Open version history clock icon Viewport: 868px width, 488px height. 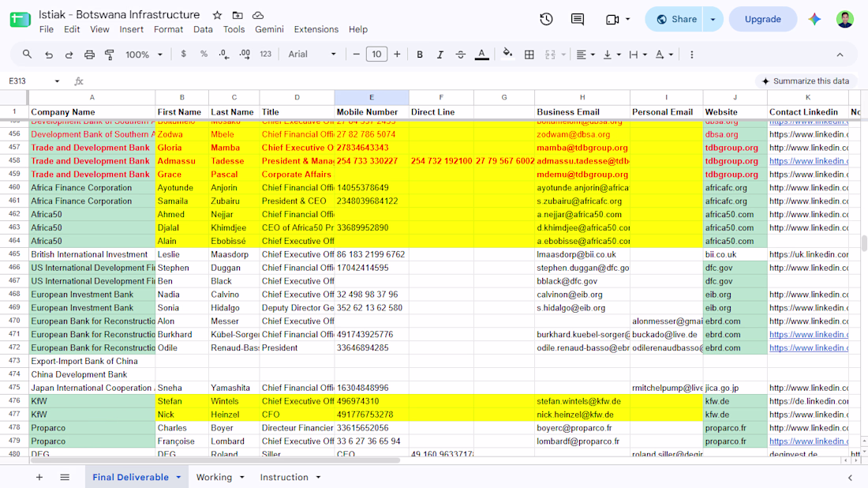click(546, 20)
